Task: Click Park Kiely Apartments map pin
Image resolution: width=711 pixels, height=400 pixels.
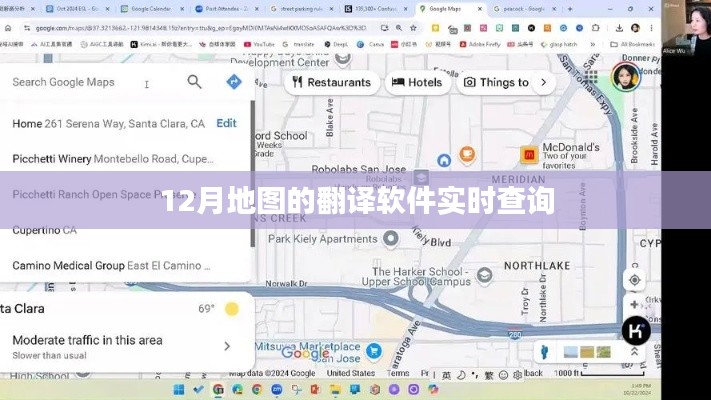Action: (390, 238)
